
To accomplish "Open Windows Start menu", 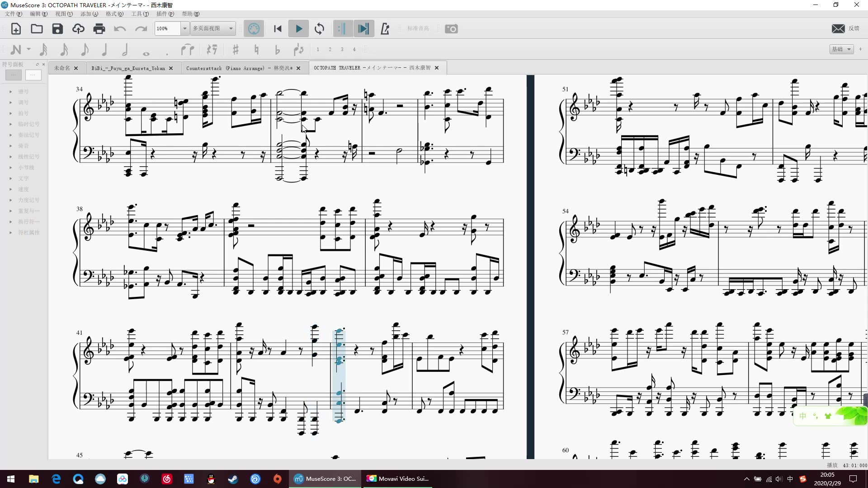I will coord(11,479).
